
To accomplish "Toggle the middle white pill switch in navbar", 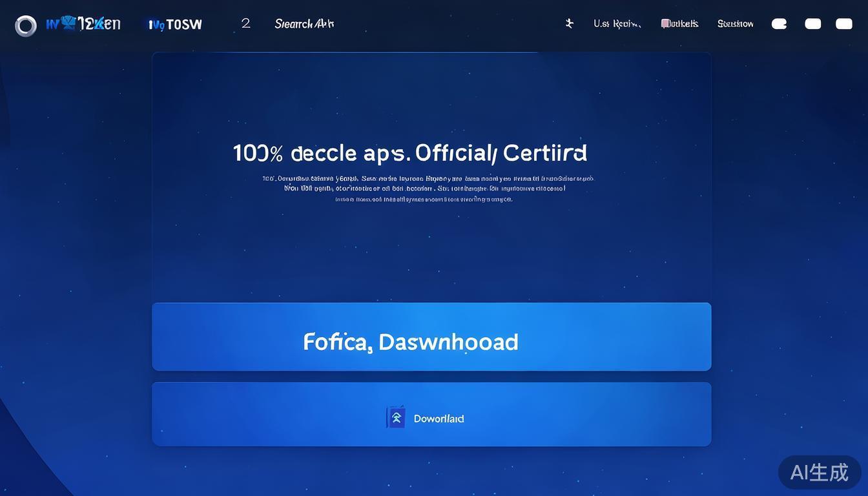I will tap(812, 24).
